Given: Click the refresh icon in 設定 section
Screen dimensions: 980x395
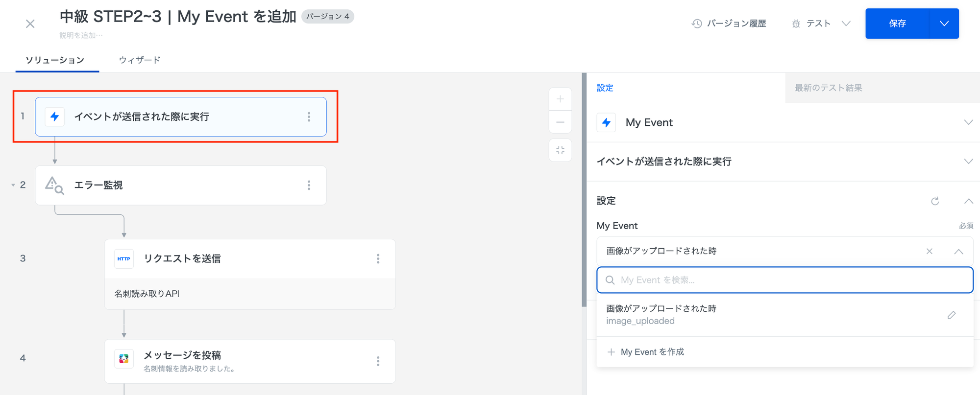Looking at the screenshot, I should pyautogui.click(x=935, y=201).
